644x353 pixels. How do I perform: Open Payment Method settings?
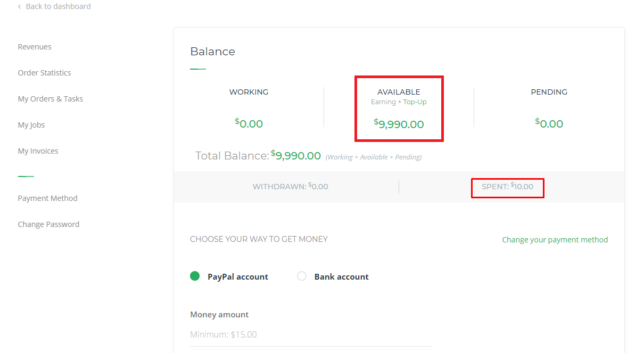(47, 198)
